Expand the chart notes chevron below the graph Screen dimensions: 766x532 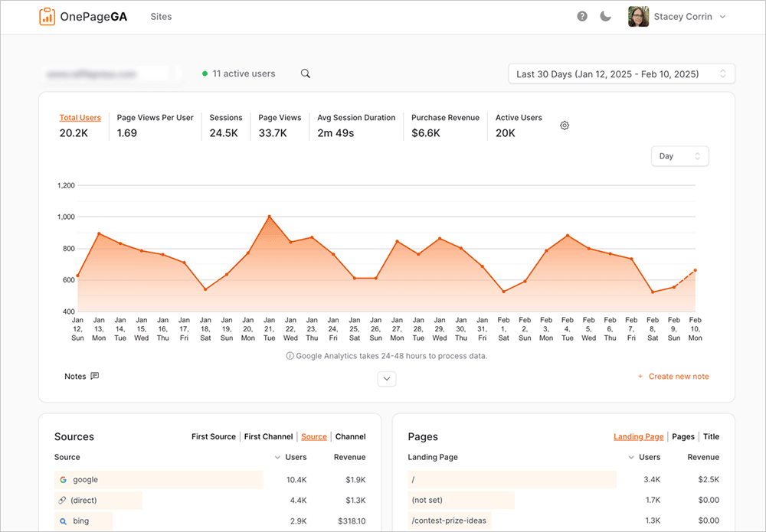click(386, 378)
